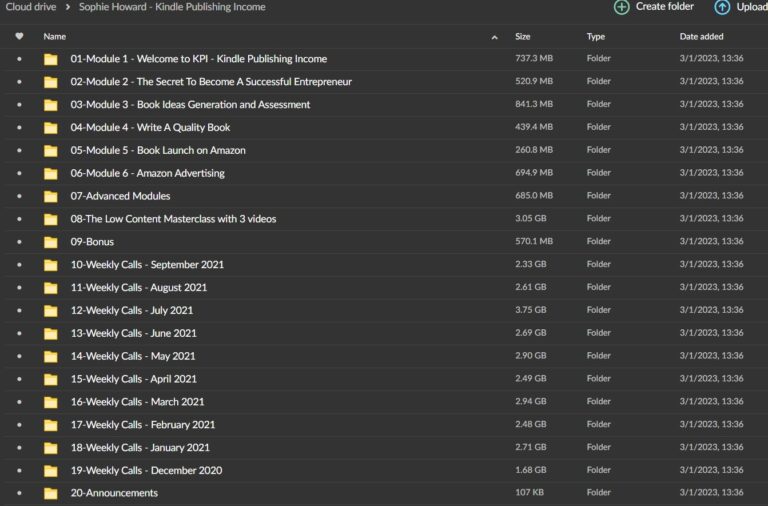
Task: Click folder icon for 06-Module 6
Action: coord(50,173)
